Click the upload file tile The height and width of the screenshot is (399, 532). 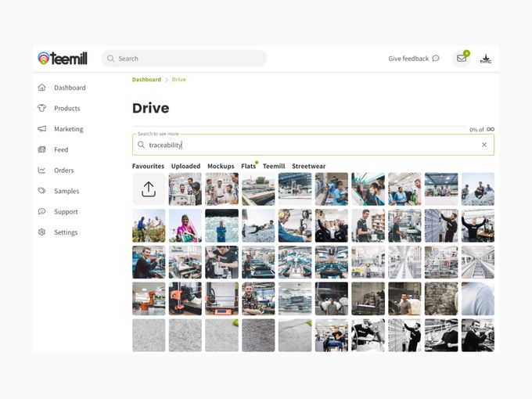click(149, 189)
